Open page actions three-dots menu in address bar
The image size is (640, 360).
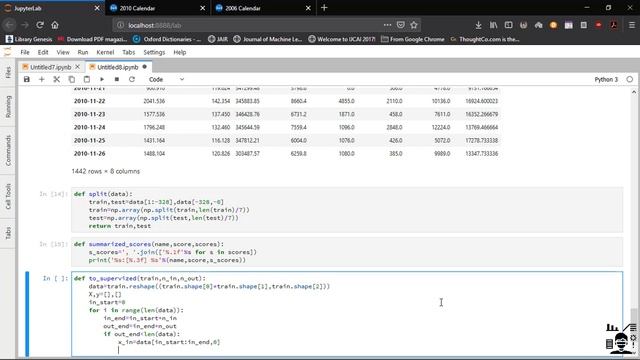pos(387,25)
